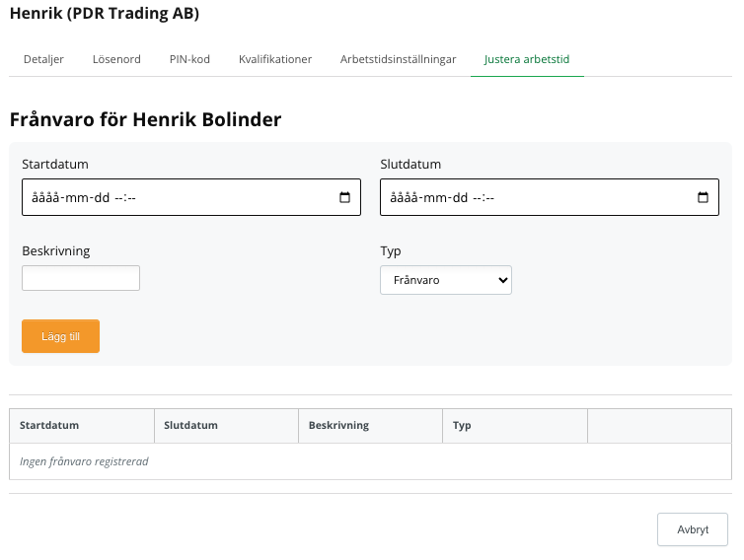Image resolution: width=744 pixels, height=560 pixels.
Task: Go to the PIN-kod tab
Action: pos(189,59)
